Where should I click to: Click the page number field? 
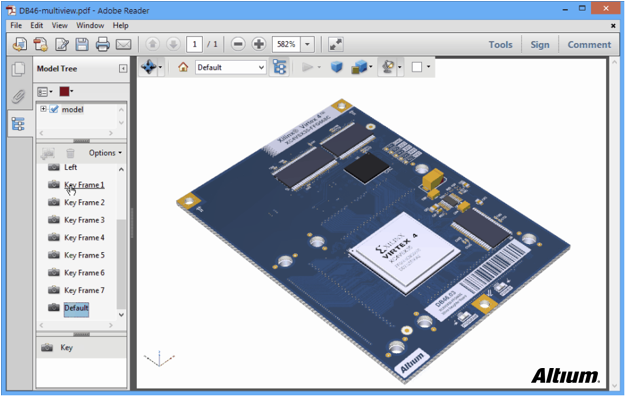coord(195,44)
